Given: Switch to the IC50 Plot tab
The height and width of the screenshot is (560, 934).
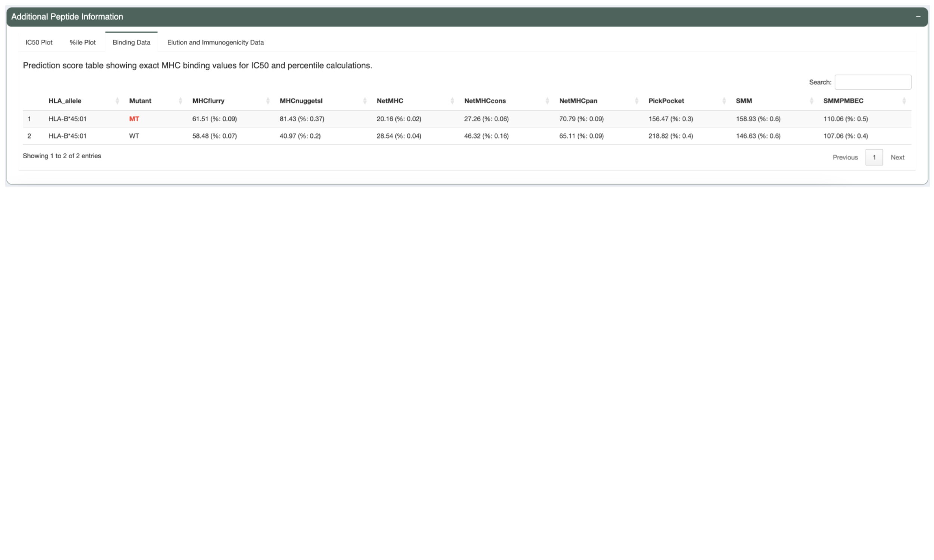Looking at the screenshot, I should (x=38, y=42).
